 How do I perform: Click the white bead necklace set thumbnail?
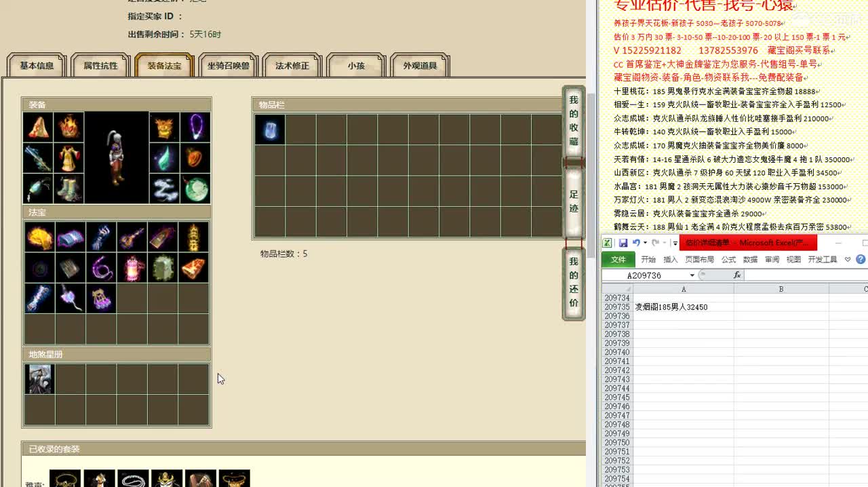[x=133, y=478]
